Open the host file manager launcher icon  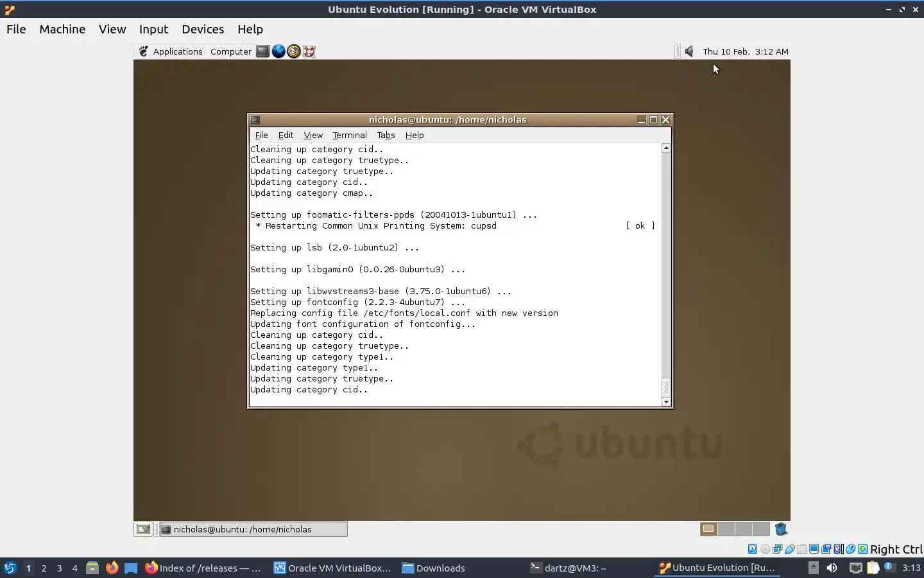coord(92,568)
